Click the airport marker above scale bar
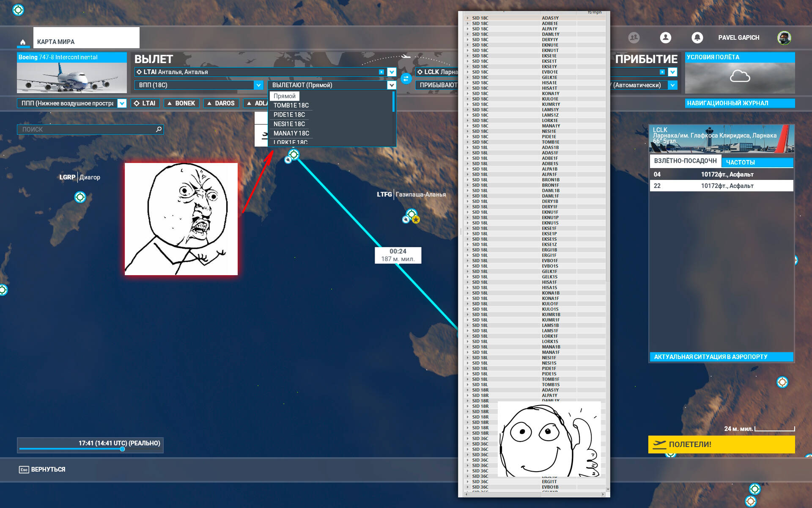The image size is (812, 508). pos(782,382)
